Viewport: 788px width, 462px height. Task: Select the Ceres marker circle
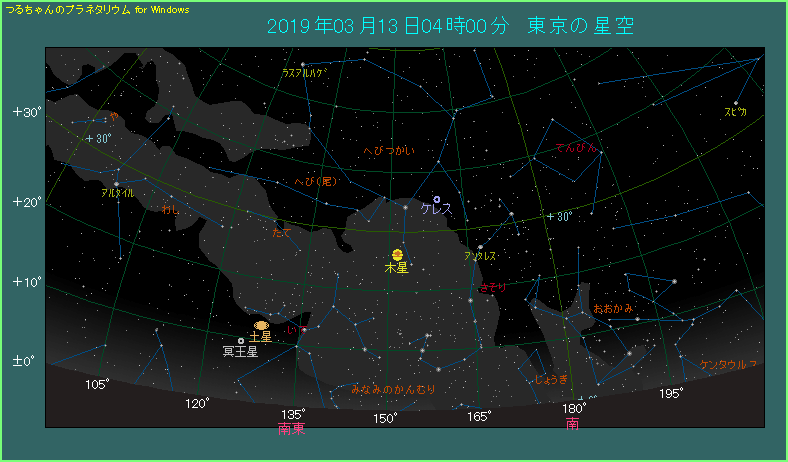(x=437, y=199)
